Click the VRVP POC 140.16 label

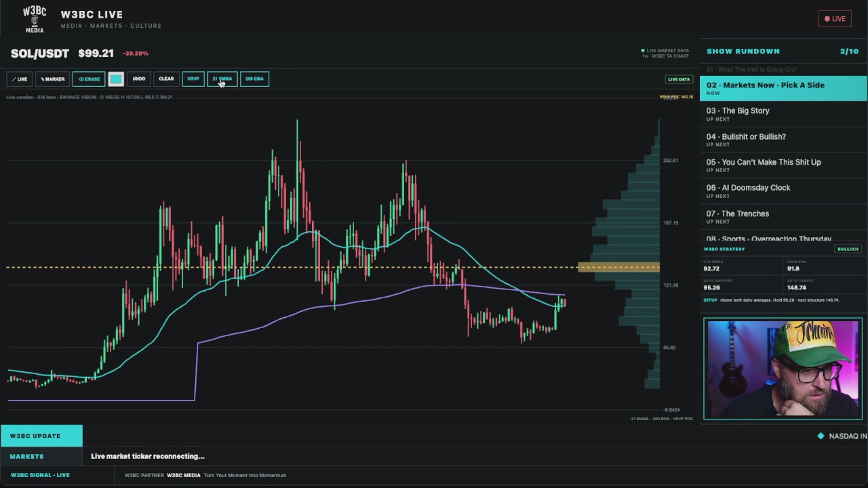tap(676, 97)
